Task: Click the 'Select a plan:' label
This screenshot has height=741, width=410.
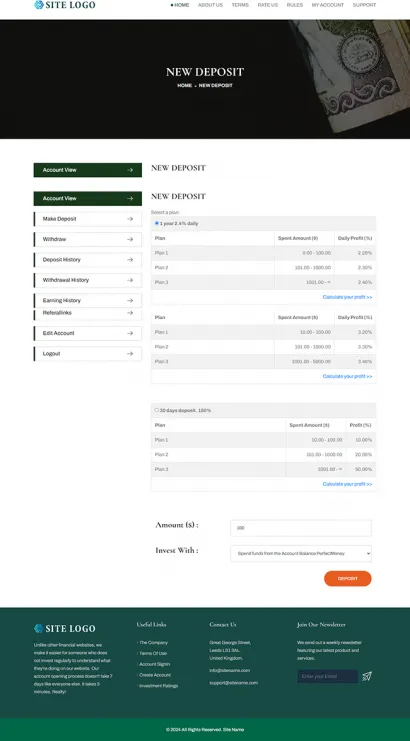Action: tap(165, 213)
